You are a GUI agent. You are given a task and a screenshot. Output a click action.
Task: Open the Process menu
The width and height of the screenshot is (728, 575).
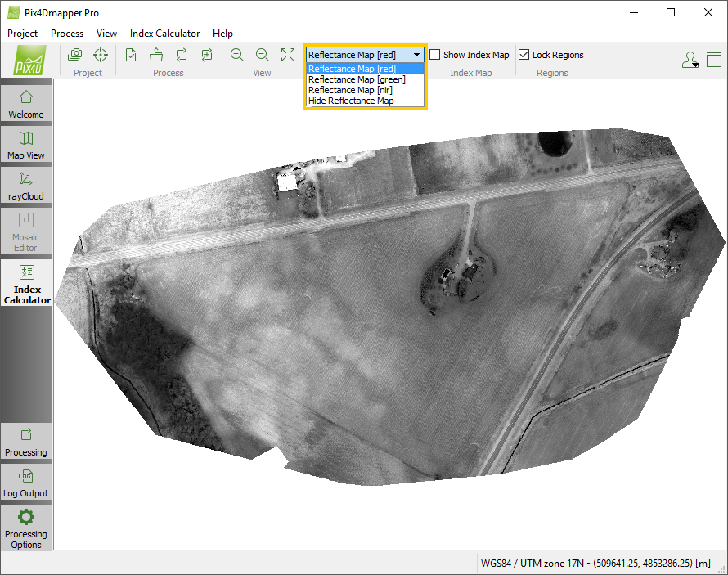tap(67, 34)
